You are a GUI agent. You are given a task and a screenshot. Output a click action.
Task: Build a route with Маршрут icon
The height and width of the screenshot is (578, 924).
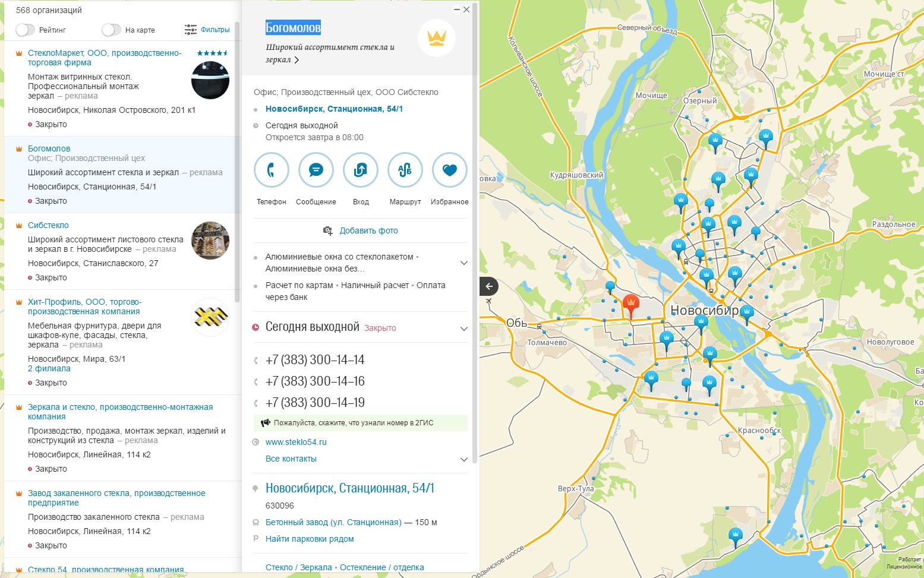(405, 170)
